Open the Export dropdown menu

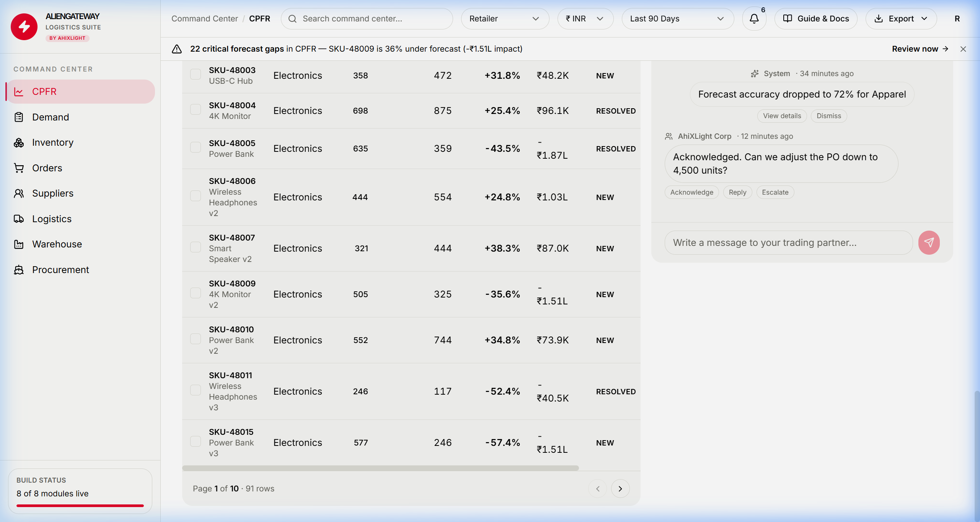pyautogui.click(x=901, y=19)
